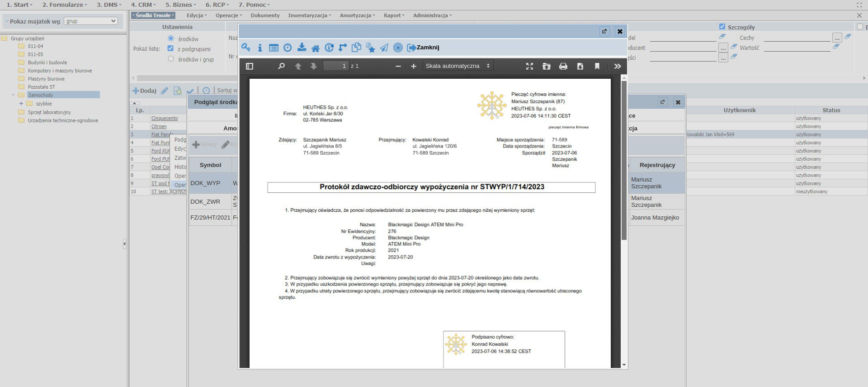Open the Środki Trwałe dropdown

(x=153, y=15)
